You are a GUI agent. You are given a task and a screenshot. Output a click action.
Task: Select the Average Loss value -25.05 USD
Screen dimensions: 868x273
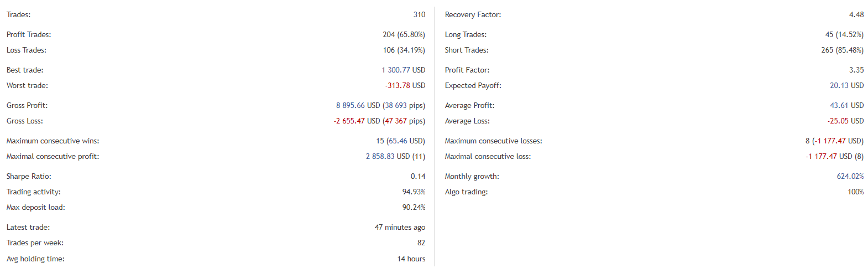(x=845, y=121)
